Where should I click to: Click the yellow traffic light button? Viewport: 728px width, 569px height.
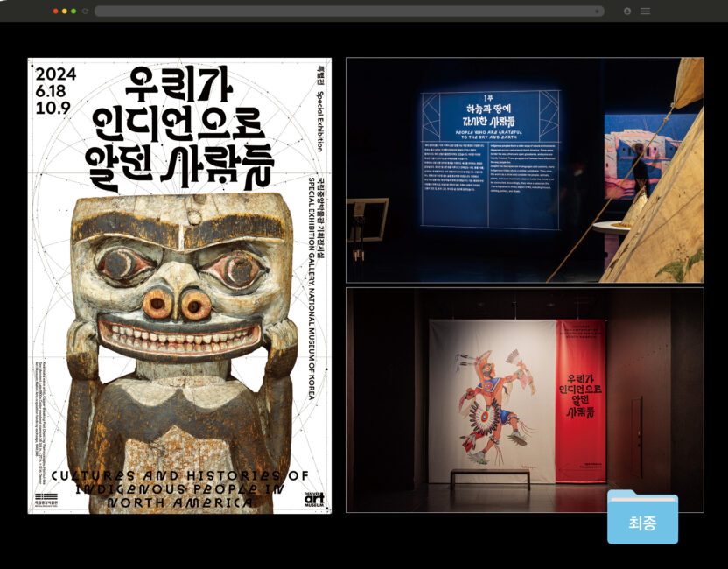point(65,11)
